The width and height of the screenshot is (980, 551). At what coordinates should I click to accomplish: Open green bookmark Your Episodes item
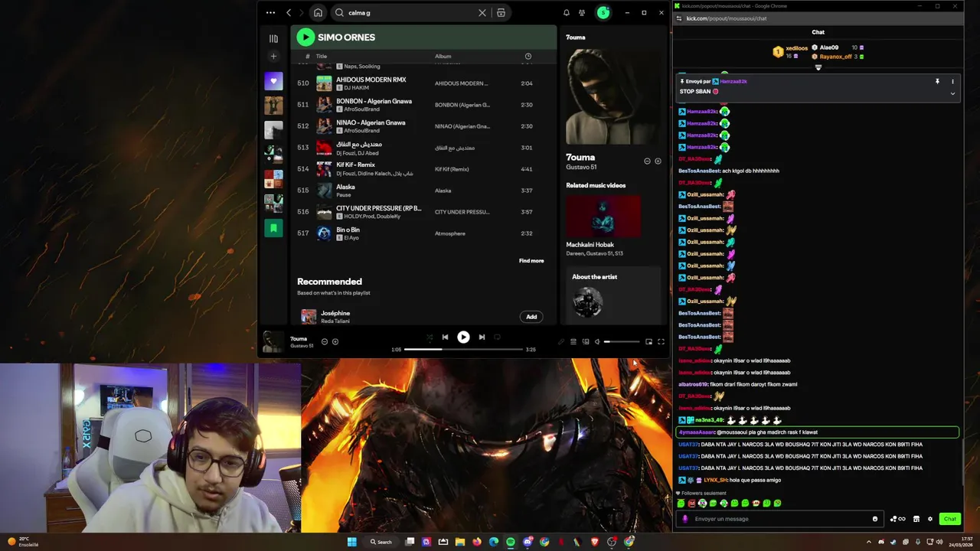click(273, 228)
